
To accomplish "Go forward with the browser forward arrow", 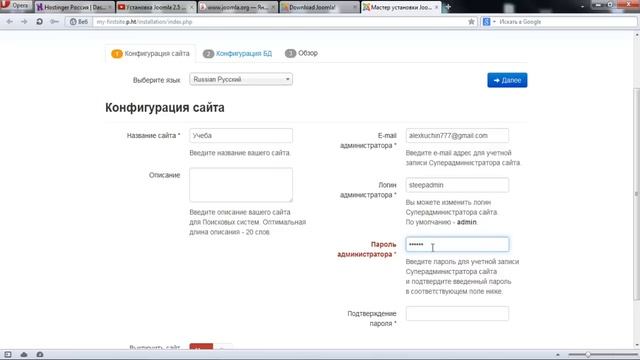I will (24, 22).
